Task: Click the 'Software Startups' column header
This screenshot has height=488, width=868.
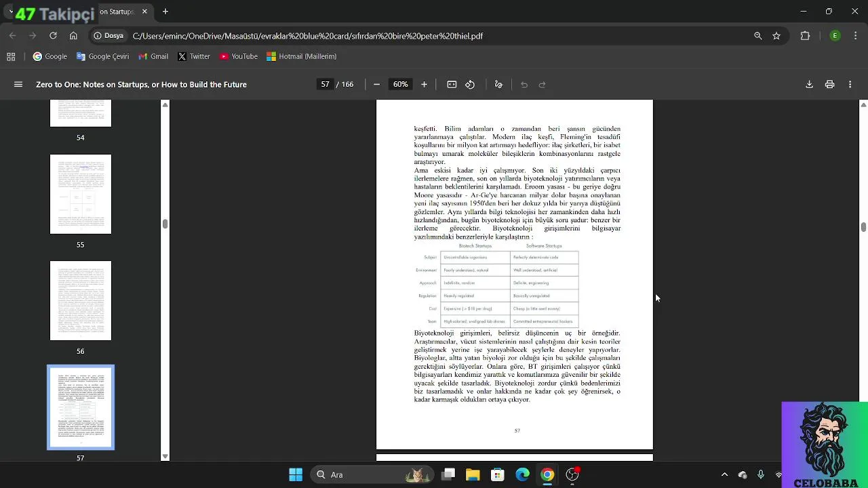Action: (x=544, y=246)
